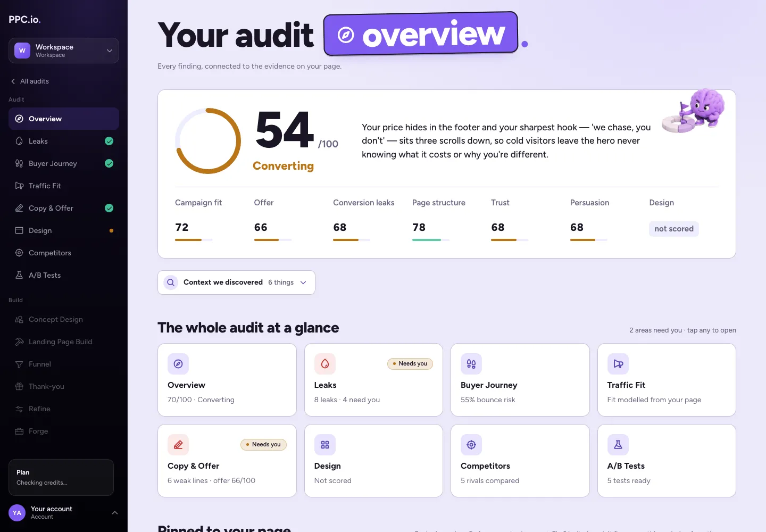The height and width of the screenshot is (532, 766).
Task: Click '2 areas need you' hint text
Action: pyautogui.click(x=655, y=330)
